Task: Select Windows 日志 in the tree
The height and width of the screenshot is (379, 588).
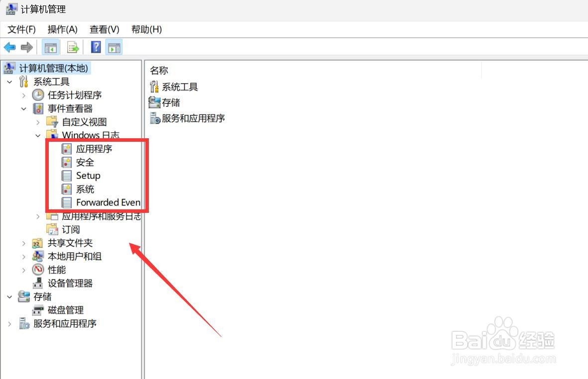Action: click(91, 135)
